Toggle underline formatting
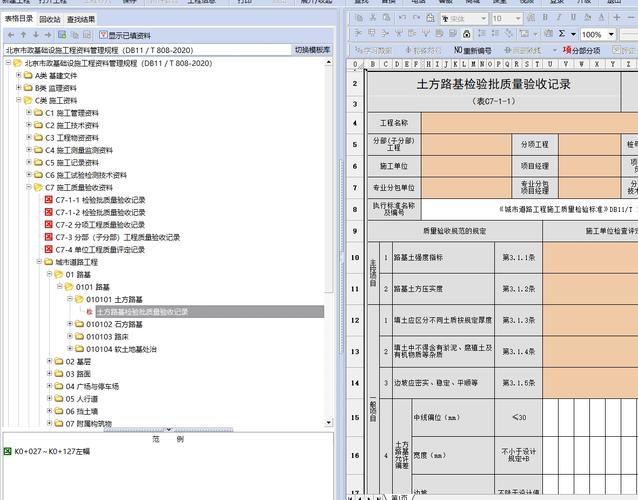Image resolution: width=638 pixels, height=500 pixels. tap(573, 17)
